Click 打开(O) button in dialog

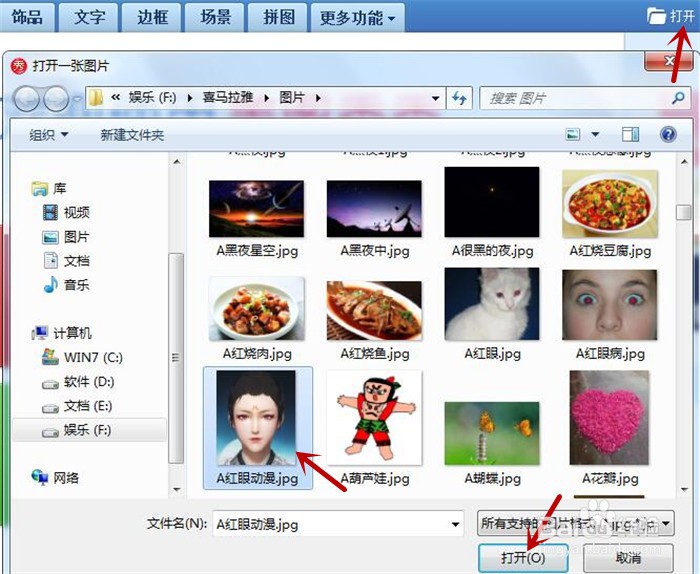click(x=523, y=558)
